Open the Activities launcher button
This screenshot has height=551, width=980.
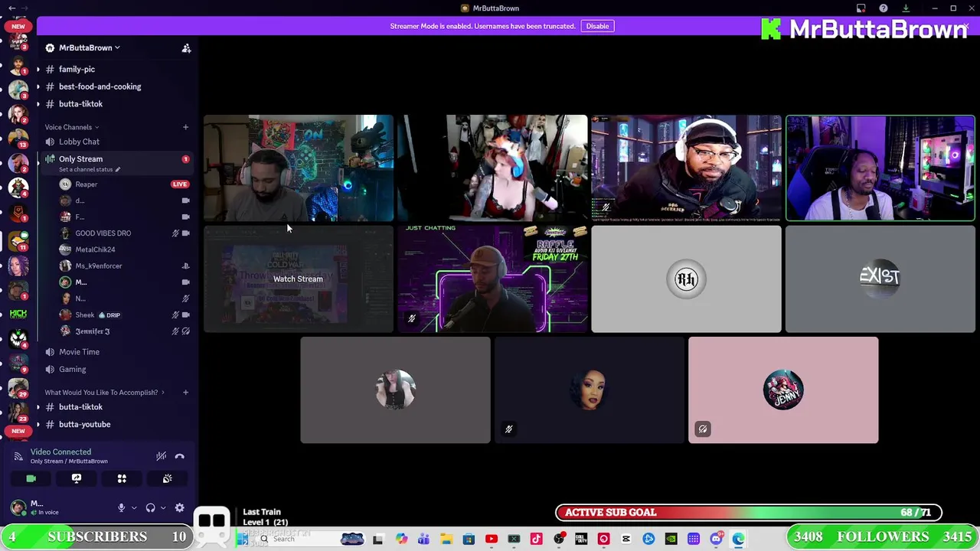click(122, 479)
